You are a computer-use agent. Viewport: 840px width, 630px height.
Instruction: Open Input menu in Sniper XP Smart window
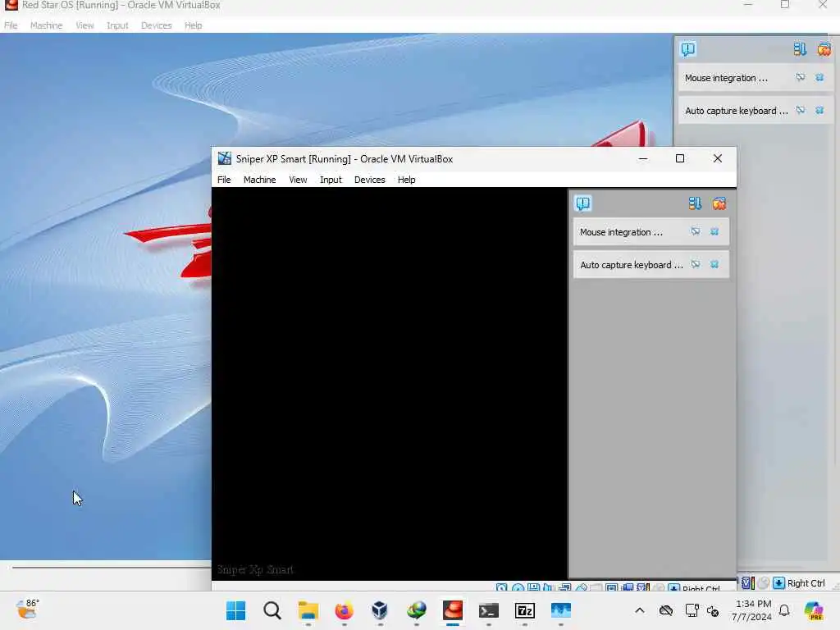click(331, 180)
